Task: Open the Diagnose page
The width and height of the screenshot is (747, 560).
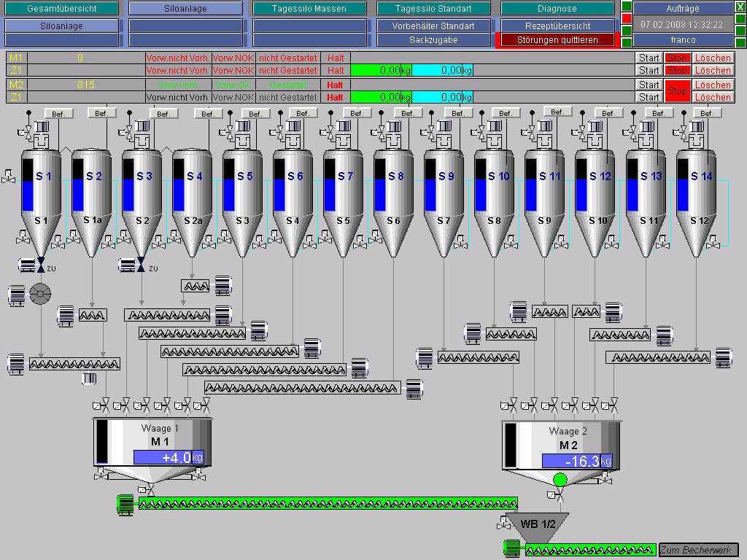Action: click(557, 9)
